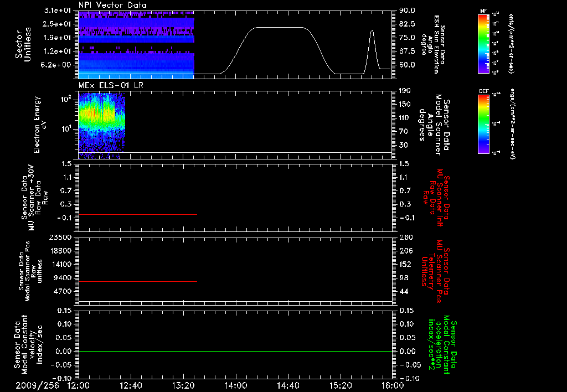The width and height of the screenshot is (567, 392).
Task: Click the 23500 scanner position tick value
Action: click(x=60, y=237)
